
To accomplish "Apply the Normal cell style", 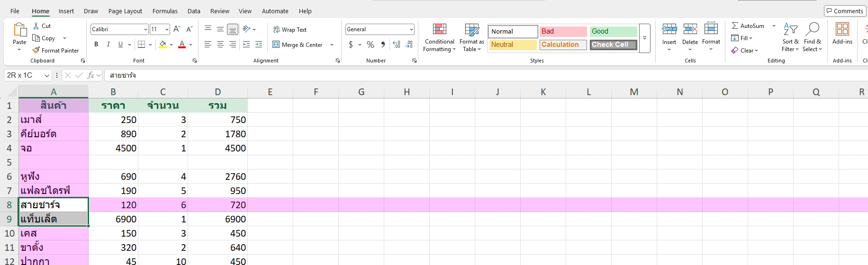I will pyautogui.click(x=513, y=31).
